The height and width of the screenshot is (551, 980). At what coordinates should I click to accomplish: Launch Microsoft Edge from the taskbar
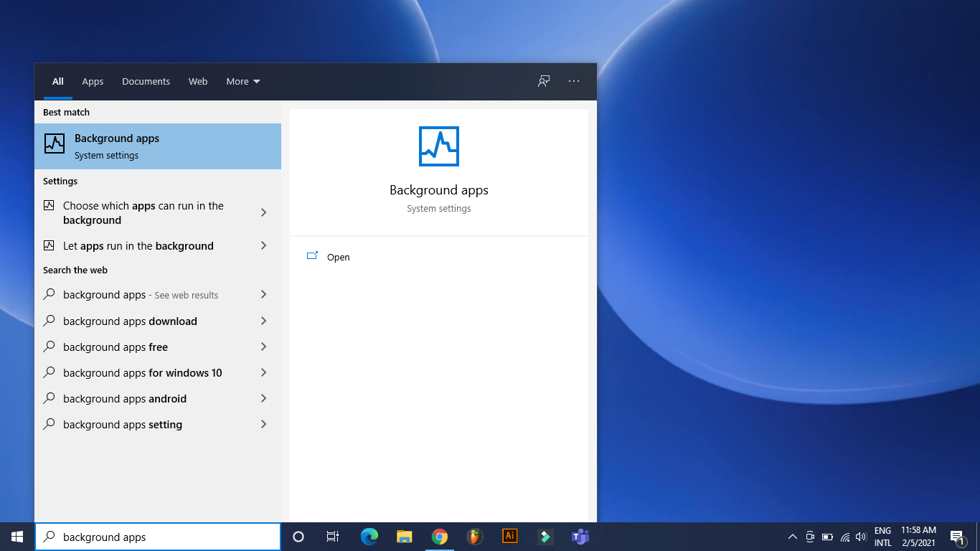click(369, 537)
